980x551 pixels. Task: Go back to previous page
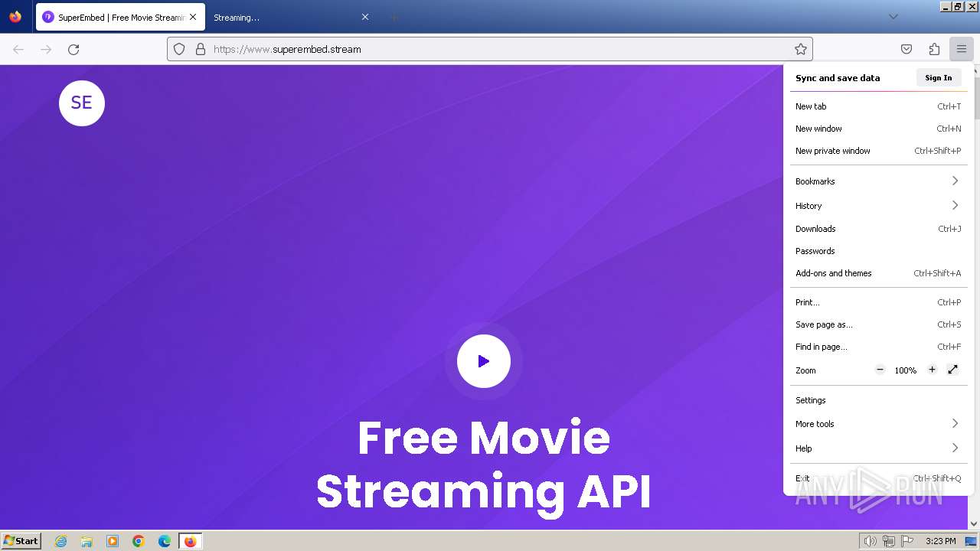tap(18, 49)
